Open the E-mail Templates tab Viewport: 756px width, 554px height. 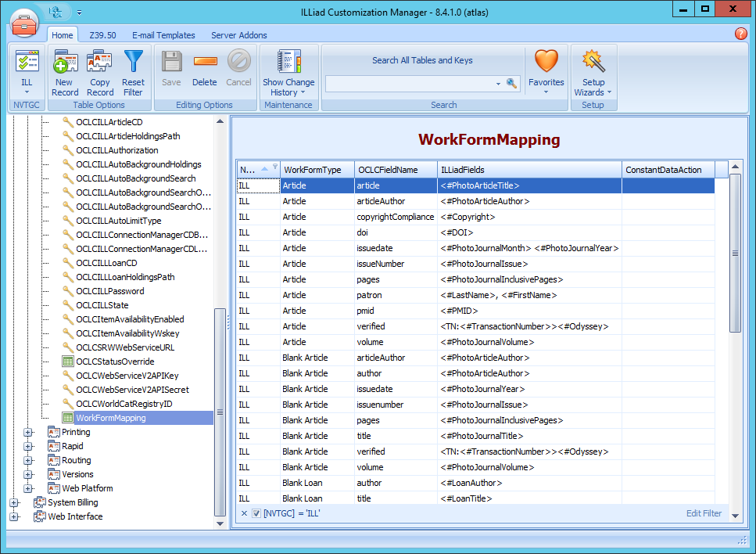coord(163,34)
